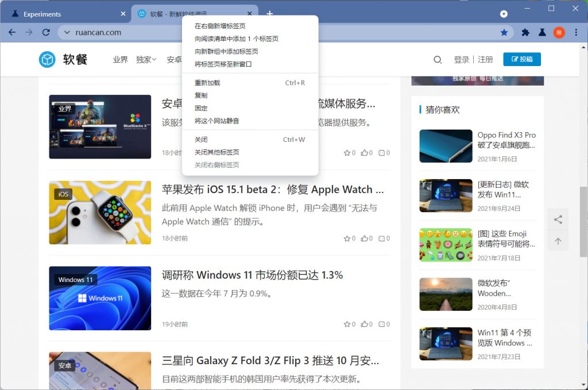
Task: Open the address bar site info chevron
Action: point(67,33)
